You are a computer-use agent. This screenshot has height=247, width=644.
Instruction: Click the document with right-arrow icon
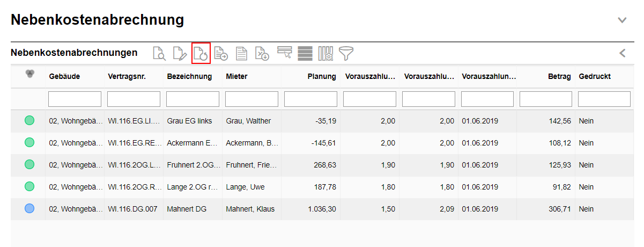(x=221, y=53)
